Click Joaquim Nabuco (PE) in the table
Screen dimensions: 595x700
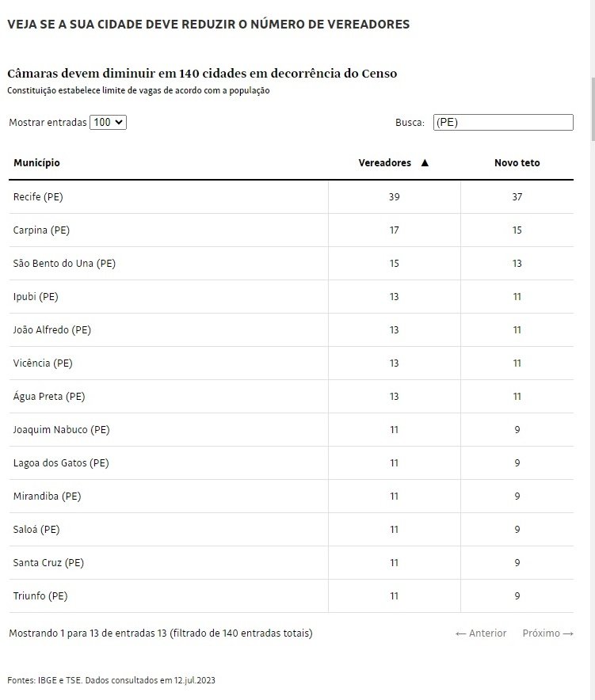[x=61, y=430]
